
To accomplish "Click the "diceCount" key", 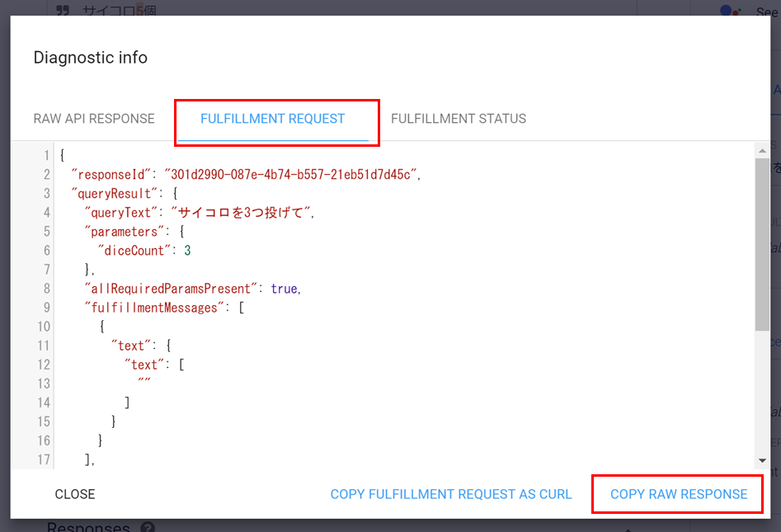I will tap(134, 251).
